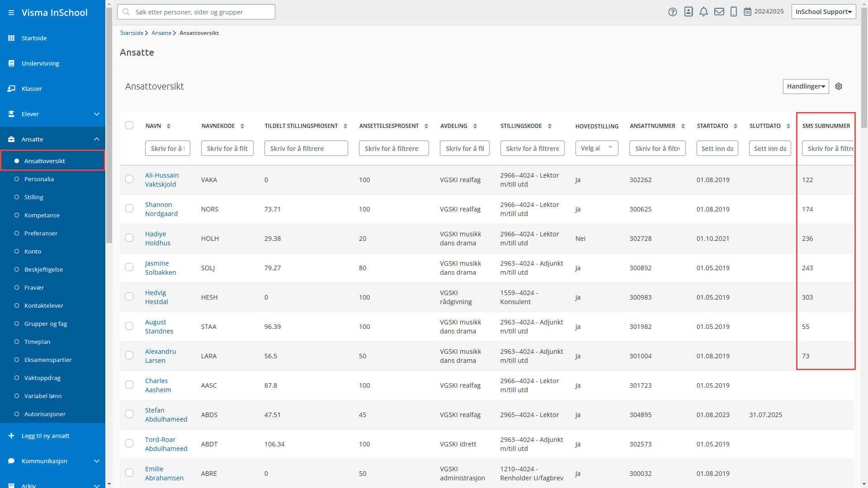
Task: Sort by AVDELING column arrows
Action: [475, 126]
